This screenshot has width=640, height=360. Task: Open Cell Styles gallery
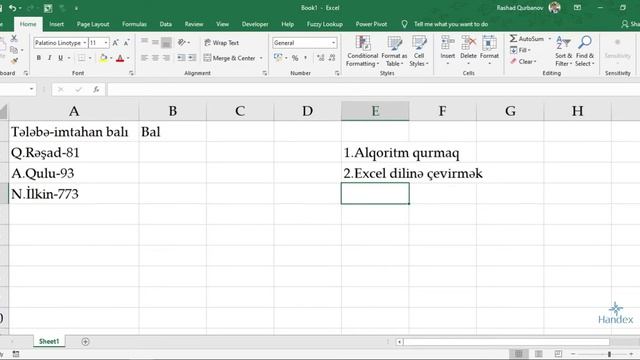(x=419, y=51)
